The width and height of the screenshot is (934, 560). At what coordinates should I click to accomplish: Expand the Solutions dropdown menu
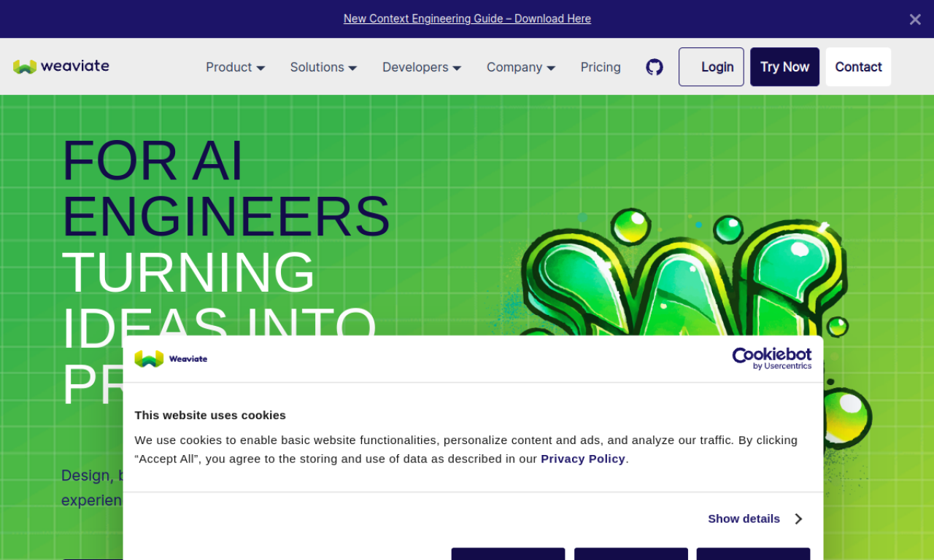pyautogui.click(x=323, y=67)
